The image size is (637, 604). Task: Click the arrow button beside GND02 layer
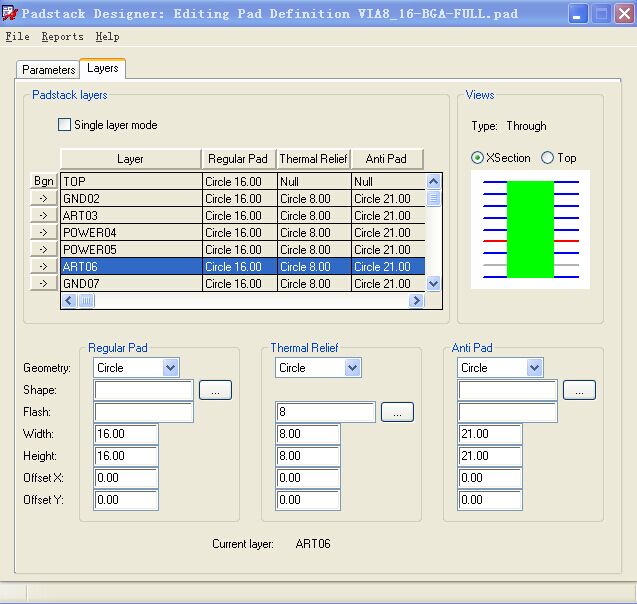click(44, 199)
